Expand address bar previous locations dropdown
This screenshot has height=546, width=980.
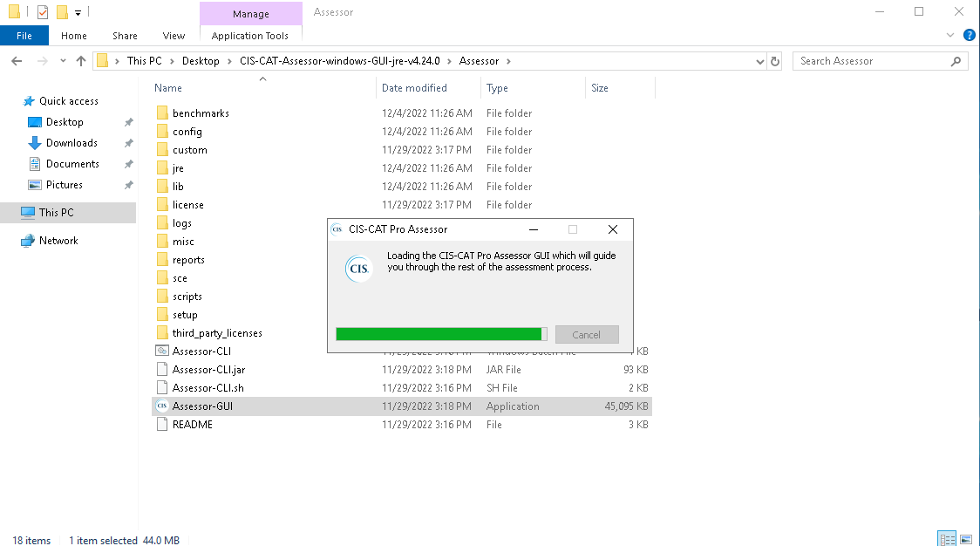(760, 61)
